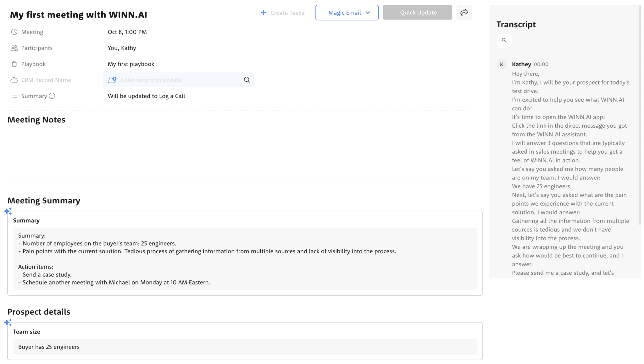Screen dimensions: 644x364
Task: Click the Quick Update button
Action: tap(418, 13)
